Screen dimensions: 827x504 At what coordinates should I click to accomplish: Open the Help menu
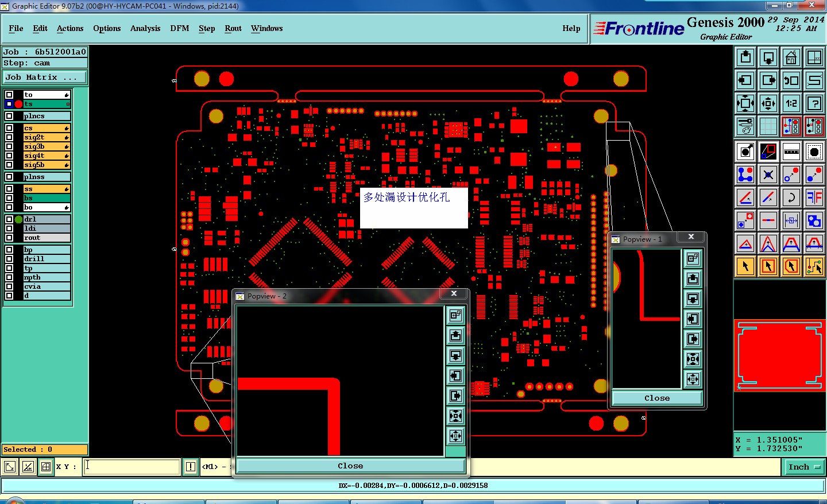pyautogui.click(x=571, y=28)
